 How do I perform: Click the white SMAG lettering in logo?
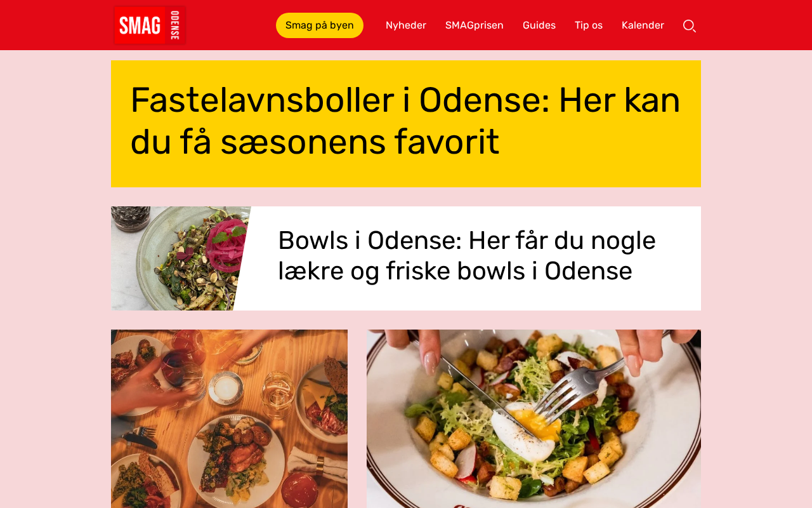pos(140,25)
